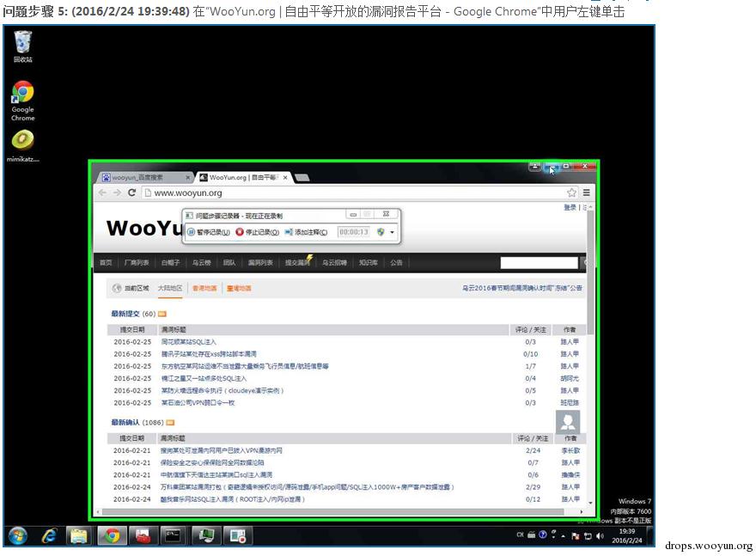This screenshot has width=756, height=556.
Task: Open the ROOT注入/内网ip泄露 report
Action: pos(233,499)
